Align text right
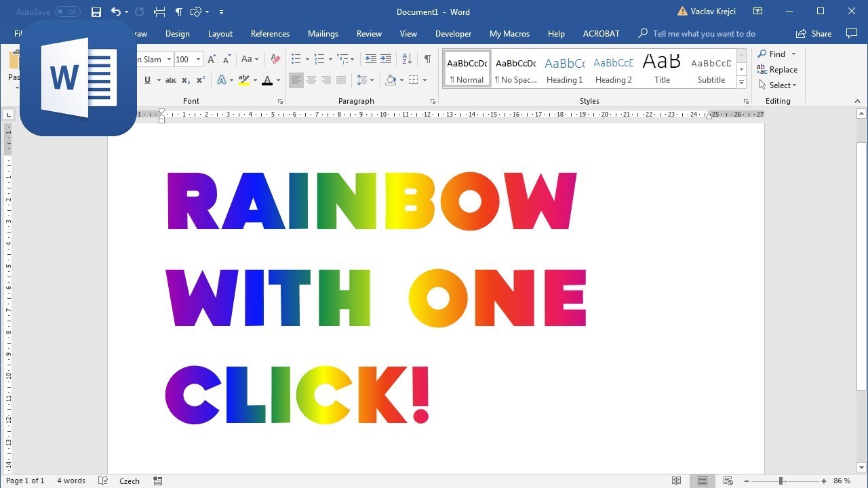This screenshot has width=868, height=488. tap(326, 80)
